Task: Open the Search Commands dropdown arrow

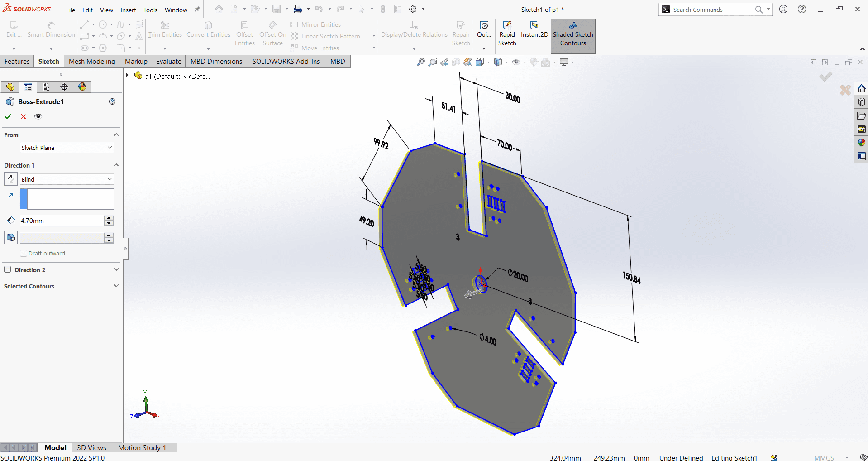Action: click(768, 10)
